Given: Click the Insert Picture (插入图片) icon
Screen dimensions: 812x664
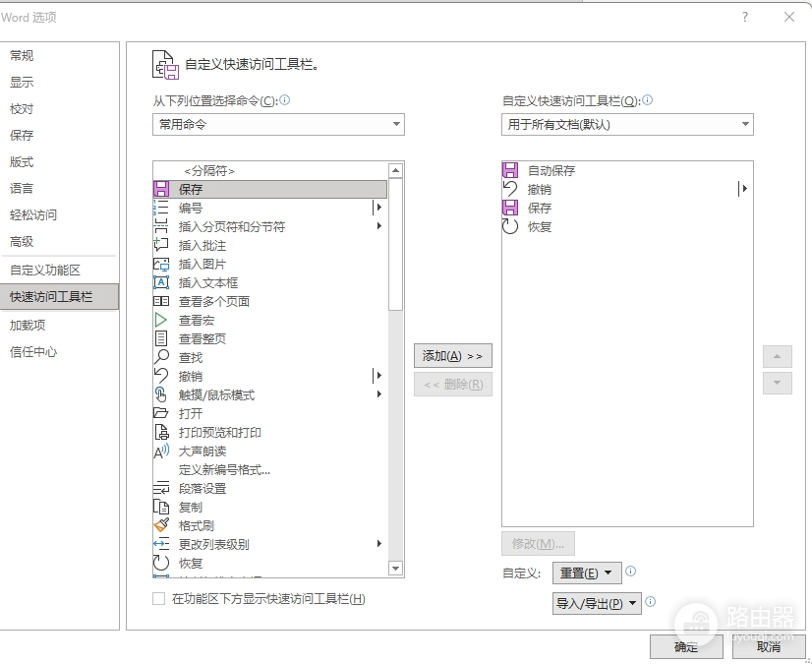Looking at the screenshot, I should point(161,264).
